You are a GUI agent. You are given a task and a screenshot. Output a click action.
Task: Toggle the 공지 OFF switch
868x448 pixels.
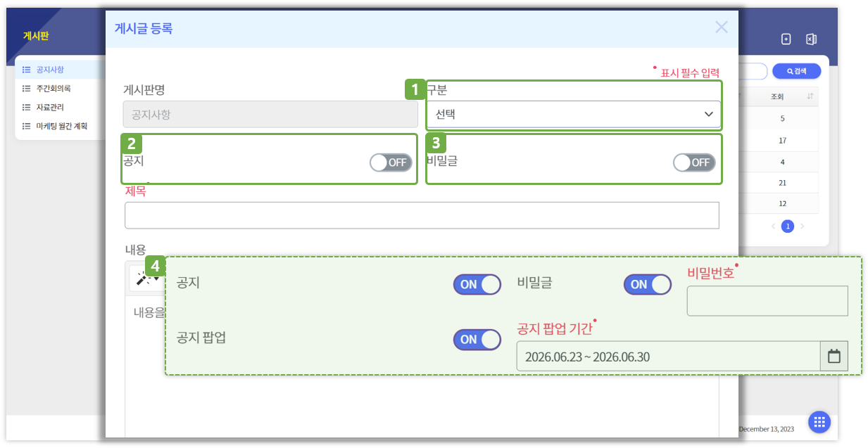coord(391,162)
